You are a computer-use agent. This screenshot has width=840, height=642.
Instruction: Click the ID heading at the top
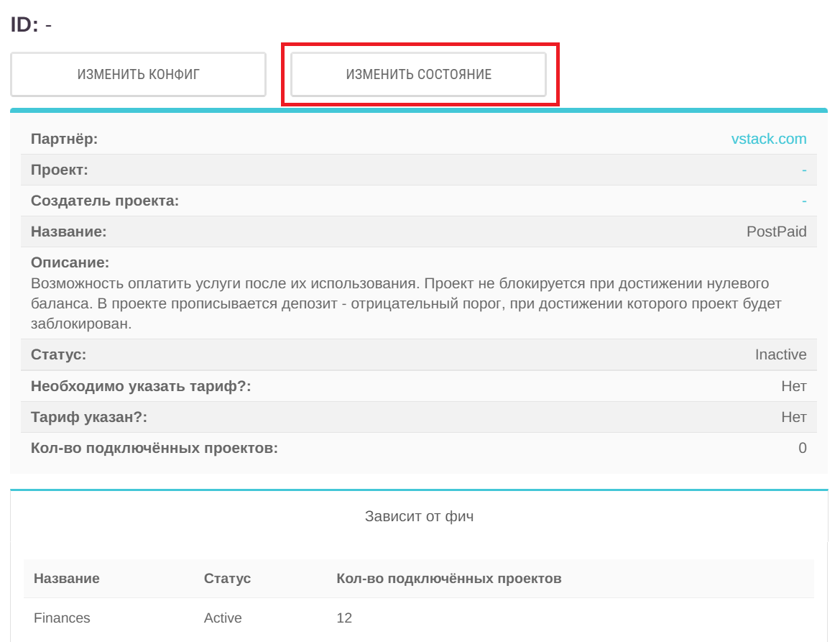pyautogui.click(x=31, y=24)
